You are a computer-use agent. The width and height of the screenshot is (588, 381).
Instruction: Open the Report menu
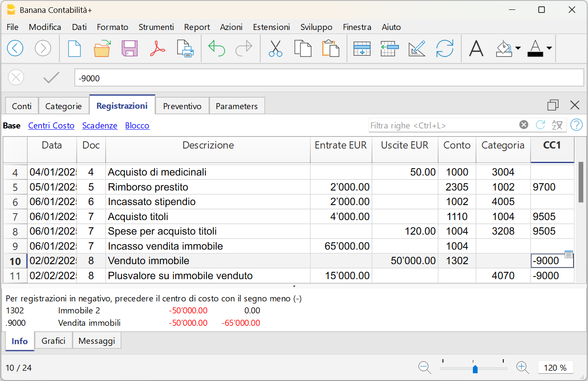197,27
